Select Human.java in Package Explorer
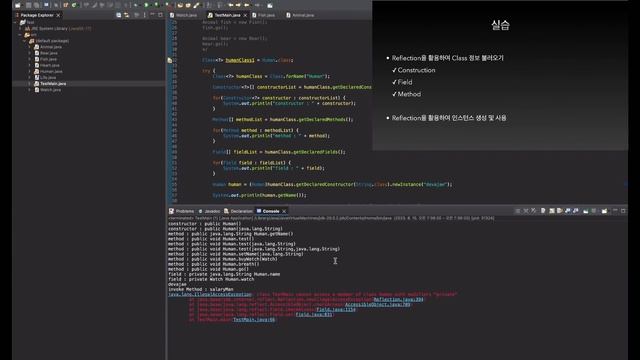Image resolution: width=640 pixels, height=360 pixels. [51, 71]
